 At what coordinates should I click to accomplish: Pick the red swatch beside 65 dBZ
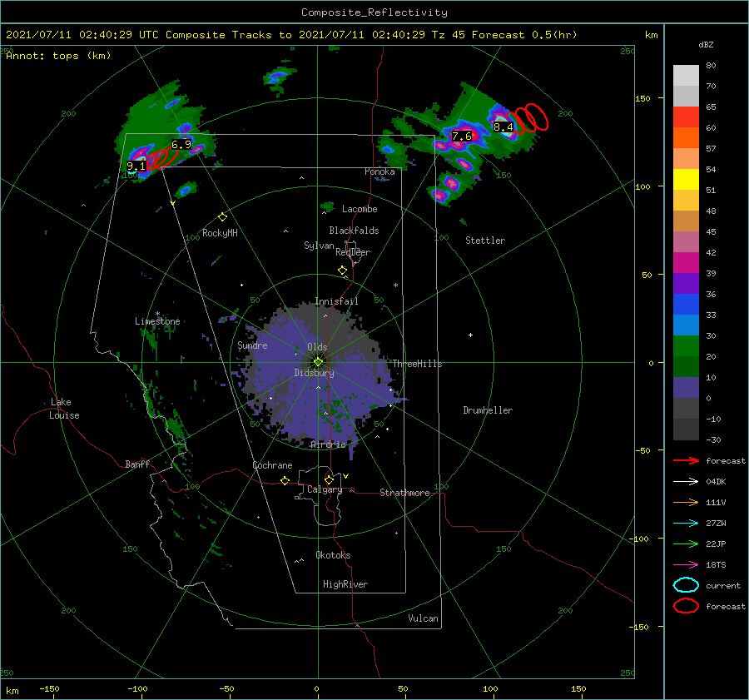pos(686,117)
